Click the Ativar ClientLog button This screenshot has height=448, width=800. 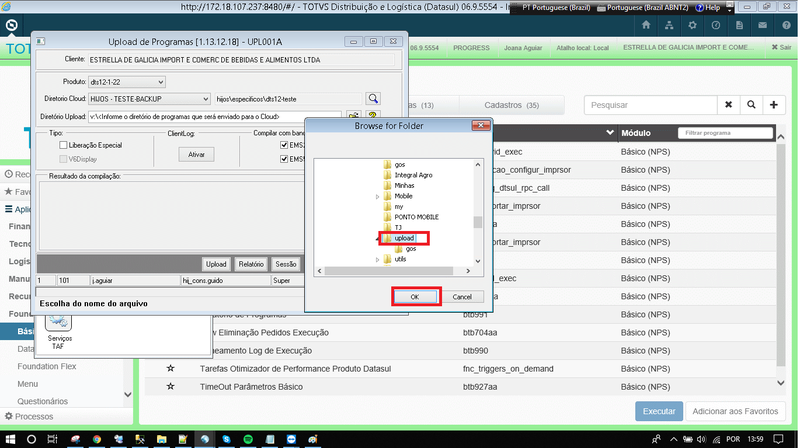click(196, 155)
